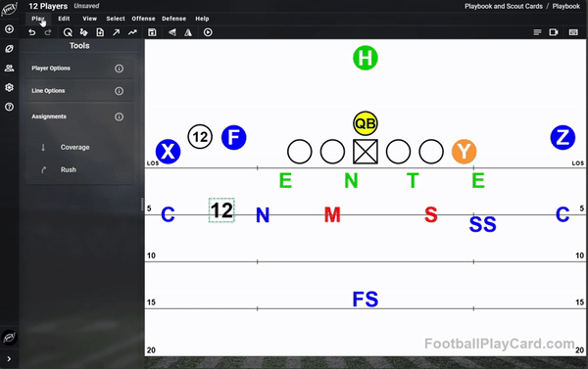Image resolution: width=588 pixels, height=369 pixels.
Task: Click the app logo at top left
Action: pos(9,10)
